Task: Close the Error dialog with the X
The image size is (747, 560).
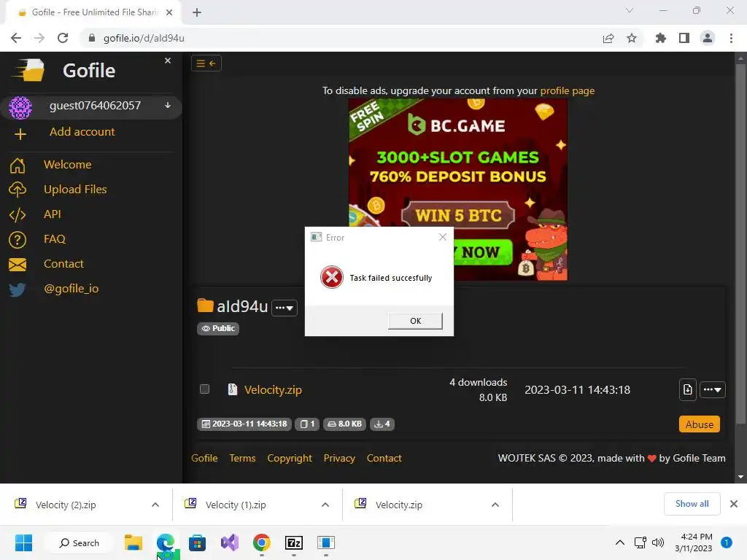Action: coord(443,237)
